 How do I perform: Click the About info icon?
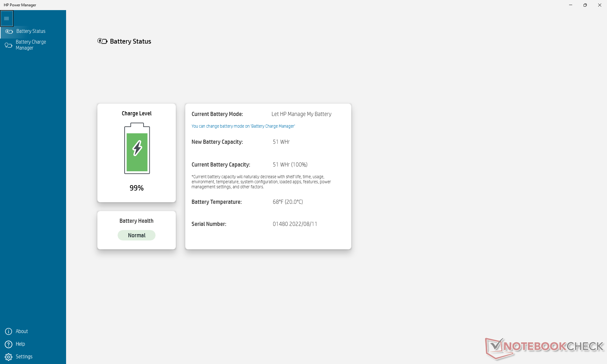[9, 331]
